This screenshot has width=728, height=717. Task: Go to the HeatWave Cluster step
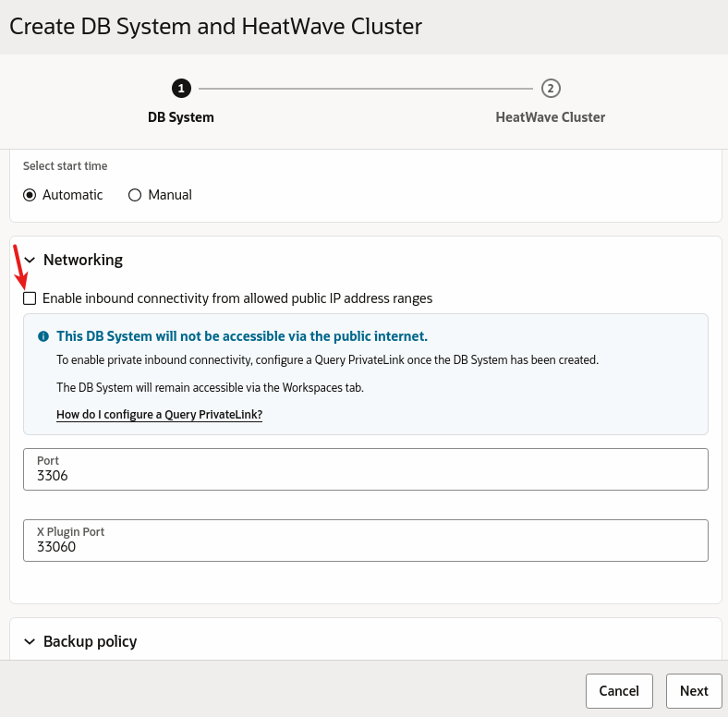click(551, 117)
